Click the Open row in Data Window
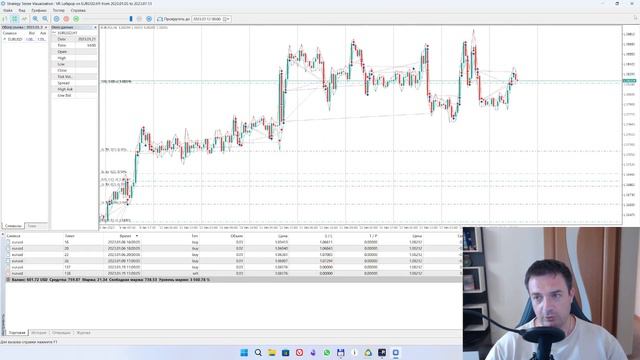 pyautogui.click(x=74, y=52)
